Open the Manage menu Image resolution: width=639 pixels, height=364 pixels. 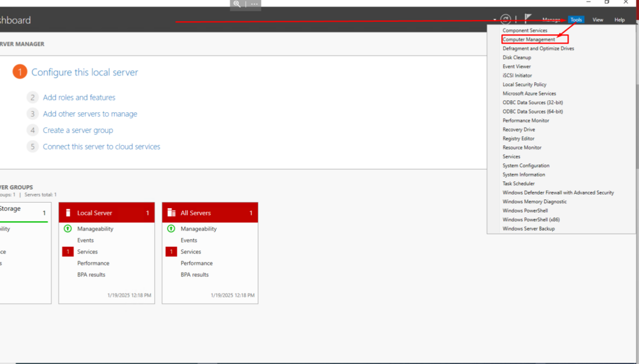point(551,20)
